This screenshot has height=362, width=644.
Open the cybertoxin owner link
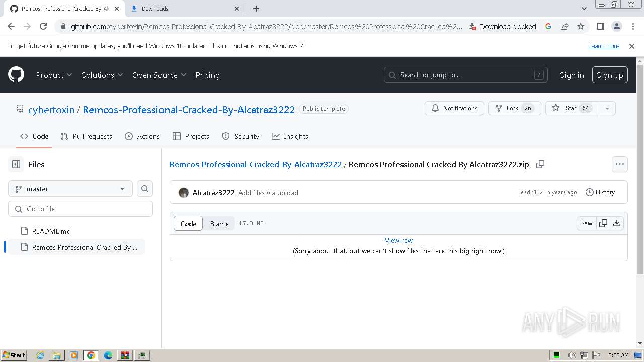[x=51, y=110]
